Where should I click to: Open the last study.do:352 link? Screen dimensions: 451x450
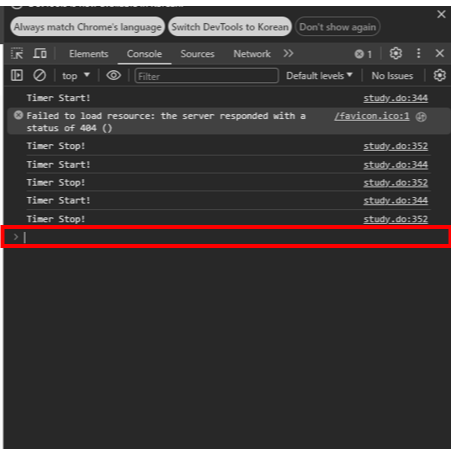point(396,219)
